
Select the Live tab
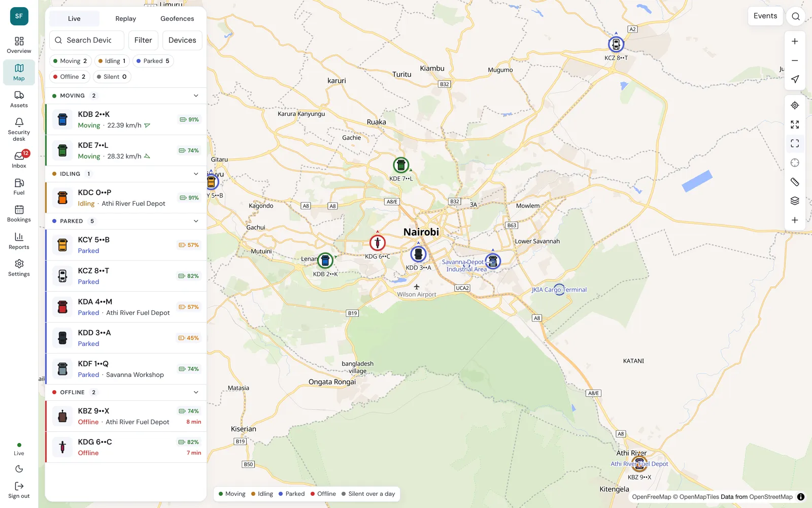tap(74, 19)
